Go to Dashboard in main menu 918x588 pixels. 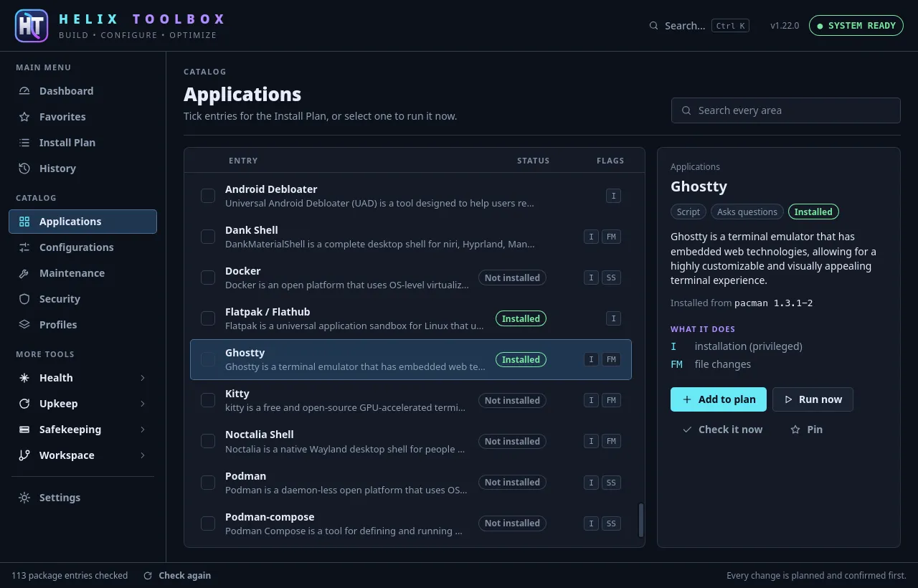tap(82, 91)
